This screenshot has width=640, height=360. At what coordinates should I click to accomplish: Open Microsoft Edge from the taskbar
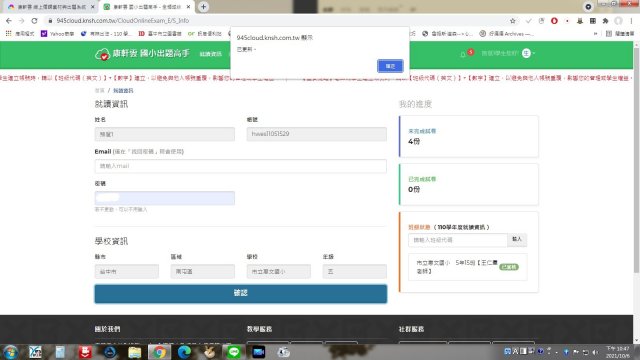184,352
